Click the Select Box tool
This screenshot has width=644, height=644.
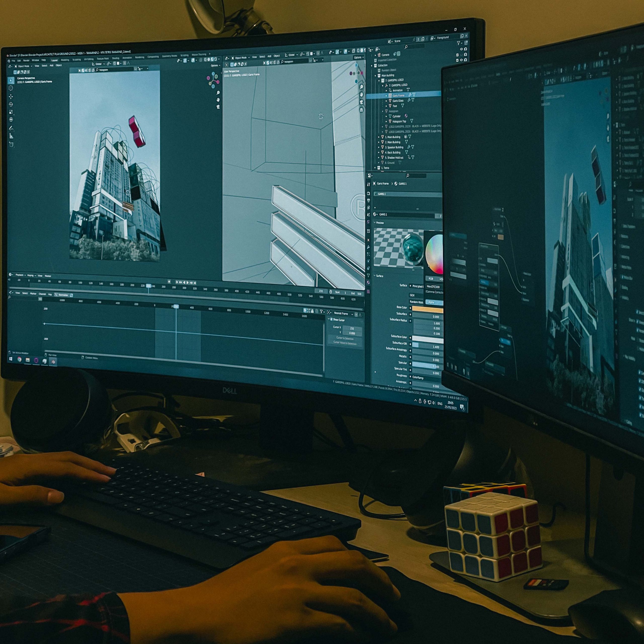[11, 81]
